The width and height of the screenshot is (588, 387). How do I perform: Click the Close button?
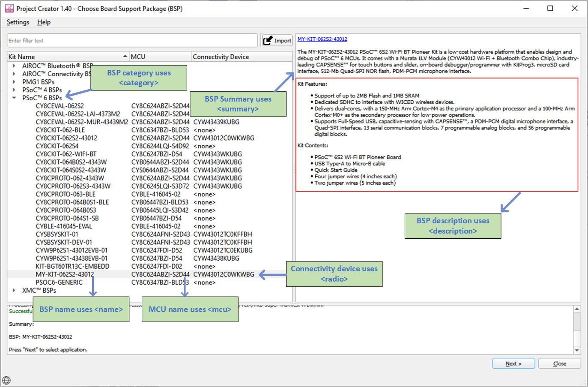[x=559, y=363]
